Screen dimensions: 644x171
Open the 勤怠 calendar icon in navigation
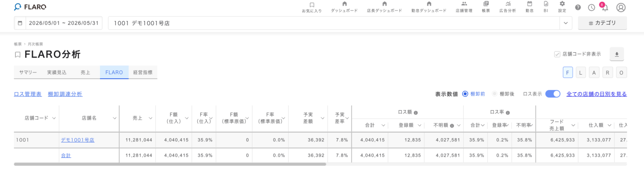point(529,4)
